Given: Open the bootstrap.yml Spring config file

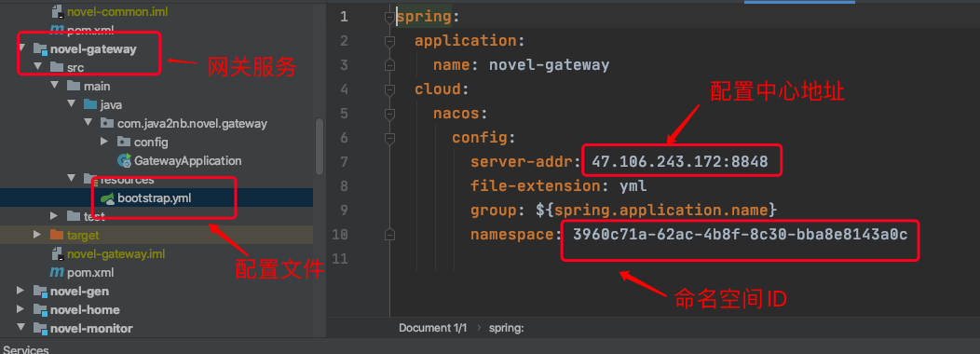Looking at the screenshot, I should click(x=154, y=198).
